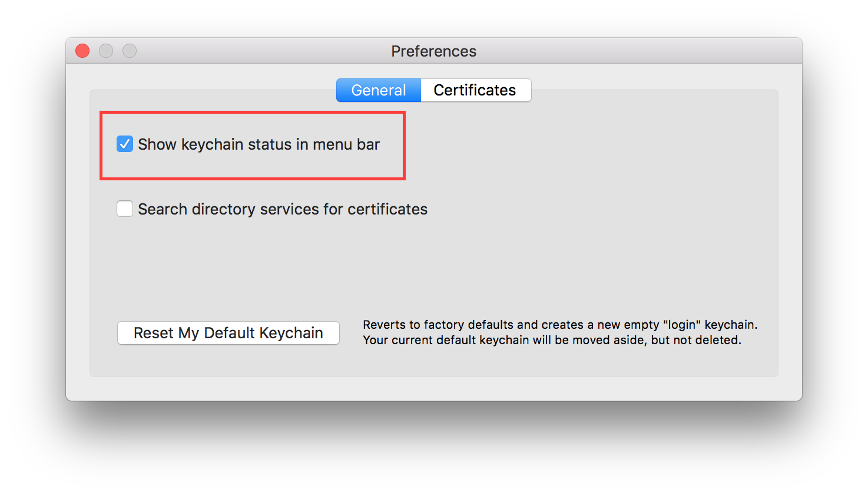Uncheck Show keychain status in menu bar
The height and width of the screenshot is (495, 868).
point(125,144)
